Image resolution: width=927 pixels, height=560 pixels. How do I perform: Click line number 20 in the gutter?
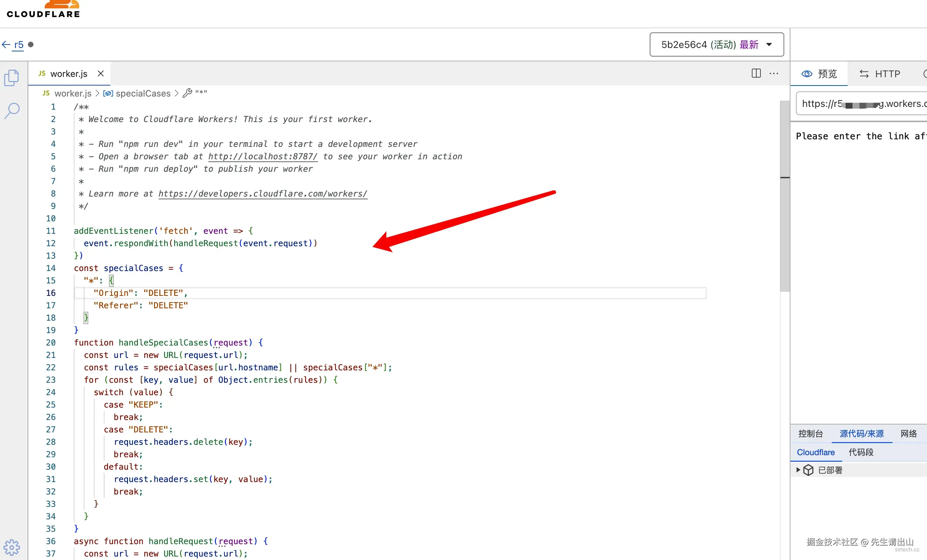tap(51, 343)
